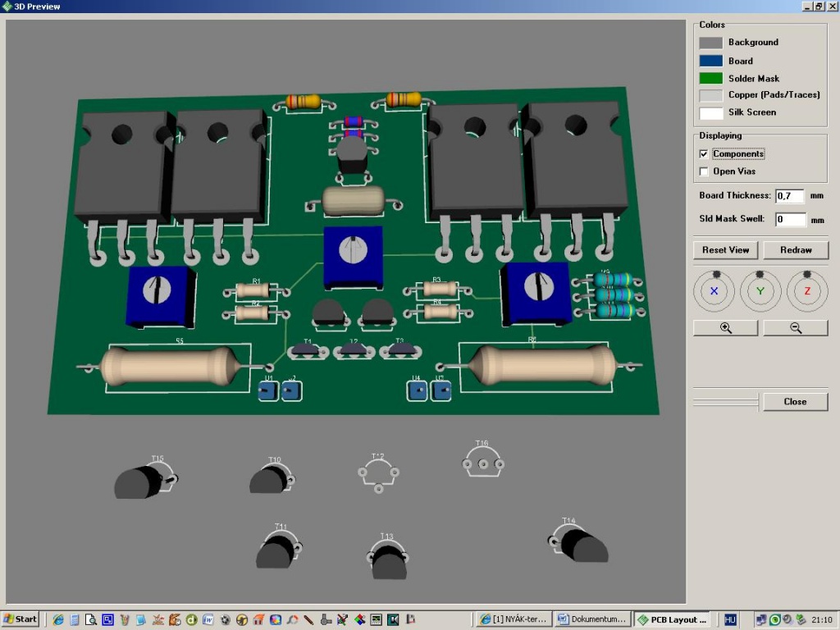Image resolution: width=840 pixels, height=630 pixels.
Task: Toggle the Components display checkbox
Action: coord(704,154)
